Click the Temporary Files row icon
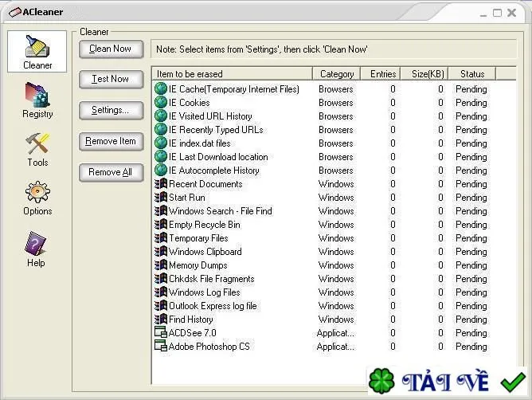This screenshot has height=400, width=532. [x=161, y=238]
